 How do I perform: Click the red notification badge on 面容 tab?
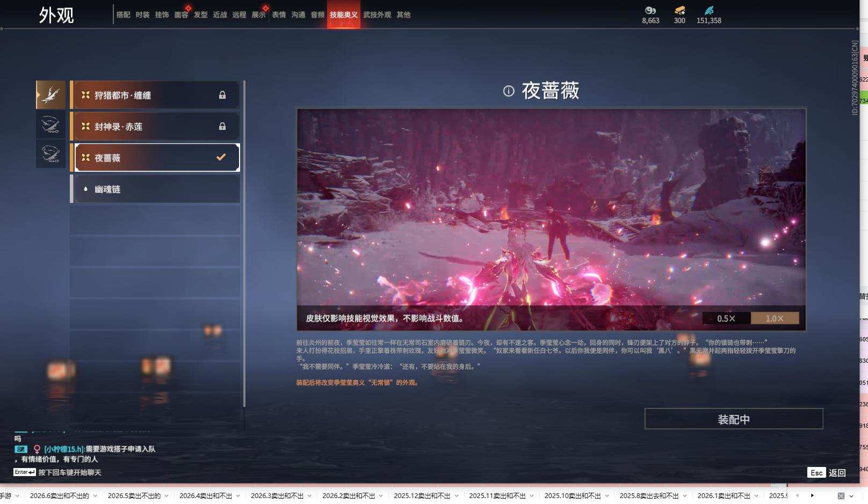pos(188,8)
